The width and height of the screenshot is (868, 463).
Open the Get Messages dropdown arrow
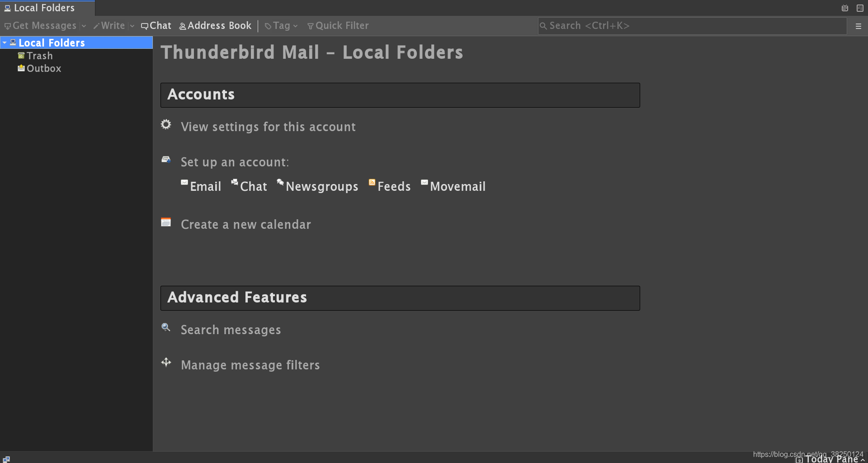tap(84, 26)
